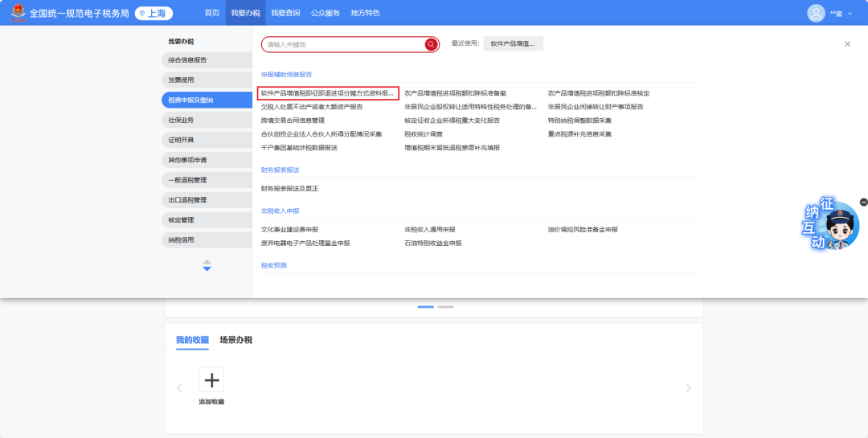Open the 上海 location selector

click(x=154, y=14)
